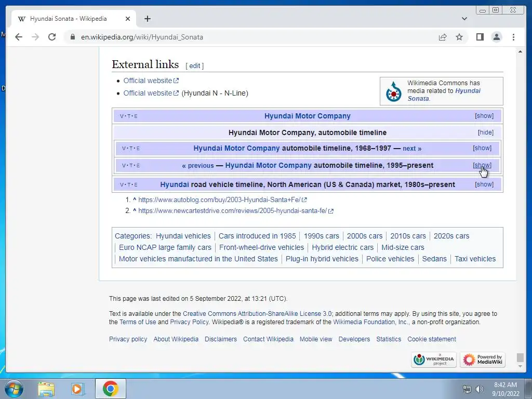This screenshot has width=532, height=399.
Task: Close the Hyundai Sonata tab
Action: click(128, 19)
